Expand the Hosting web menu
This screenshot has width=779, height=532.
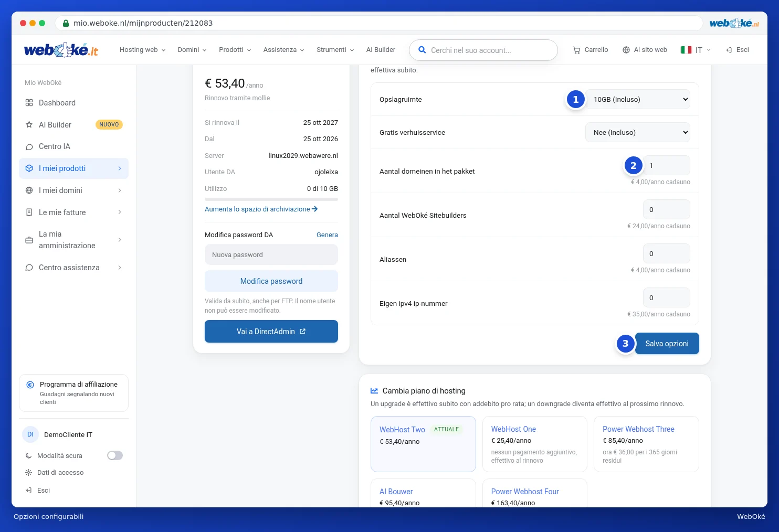[142, 50]
